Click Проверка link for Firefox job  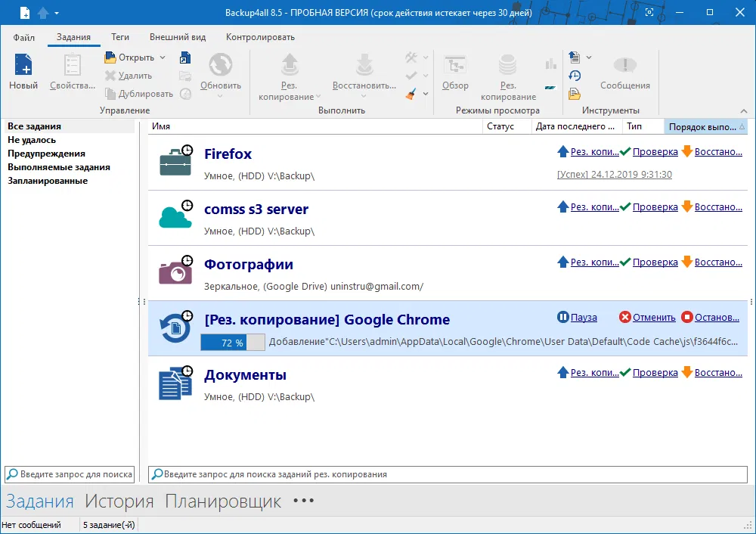(655, 151)
